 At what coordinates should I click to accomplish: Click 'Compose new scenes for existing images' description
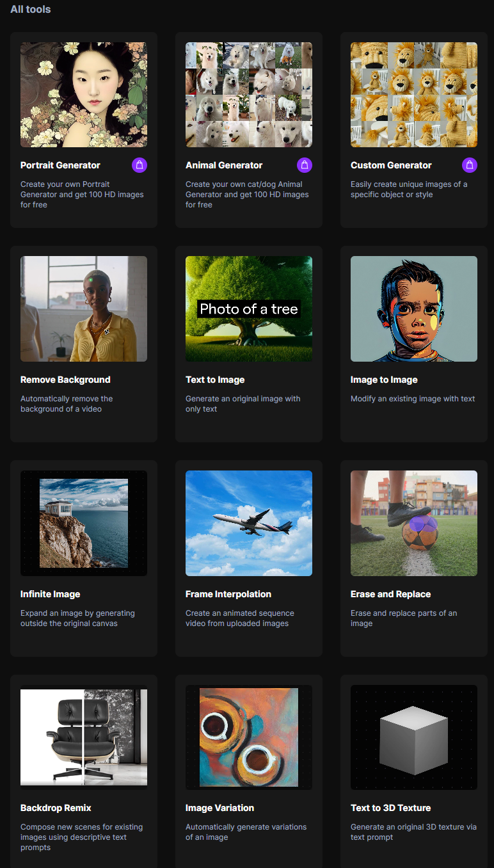(82, 837)
